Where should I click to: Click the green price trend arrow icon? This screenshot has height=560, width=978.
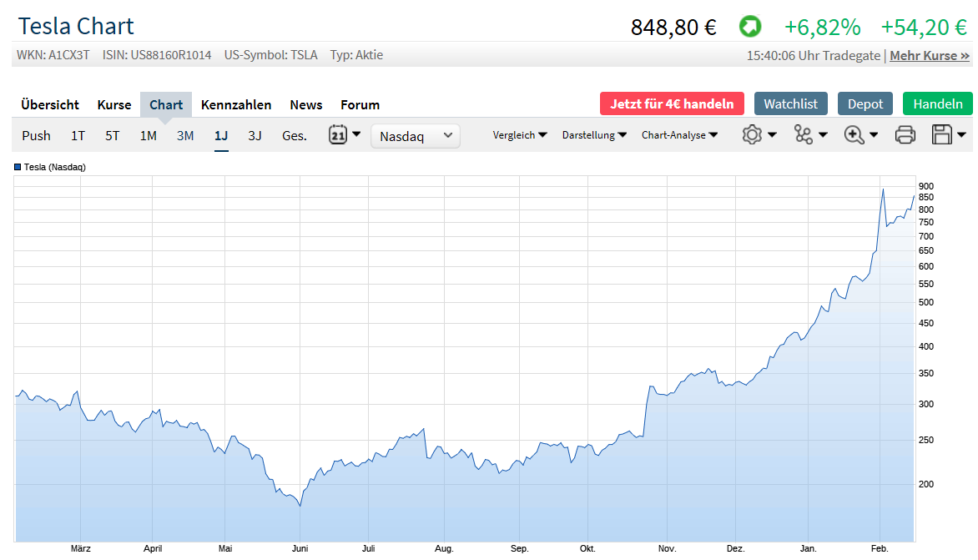point(750,27)
